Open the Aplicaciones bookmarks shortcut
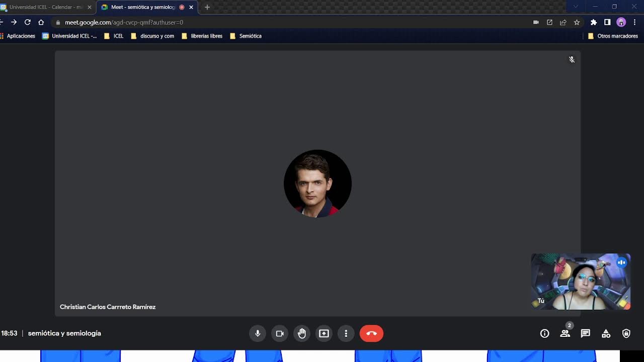Viewport: 644px width, 362px height. [x=17, y=36]
